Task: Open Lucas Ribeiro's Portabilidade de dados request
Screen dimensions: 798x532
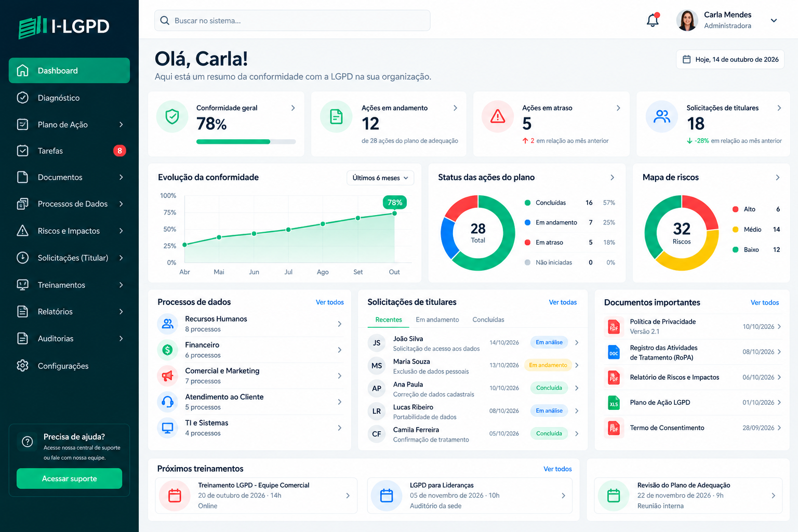Action: (473, 411)
